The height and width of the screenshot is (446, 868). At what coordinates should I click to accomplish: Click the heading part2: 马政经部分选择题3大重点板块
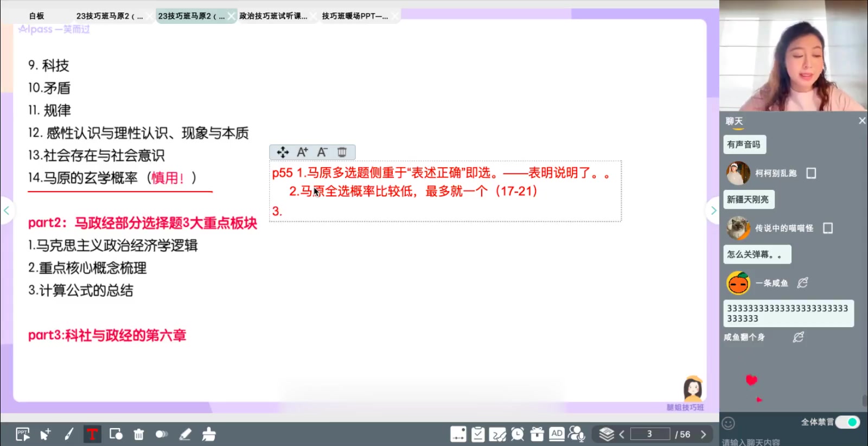point(143,223)
